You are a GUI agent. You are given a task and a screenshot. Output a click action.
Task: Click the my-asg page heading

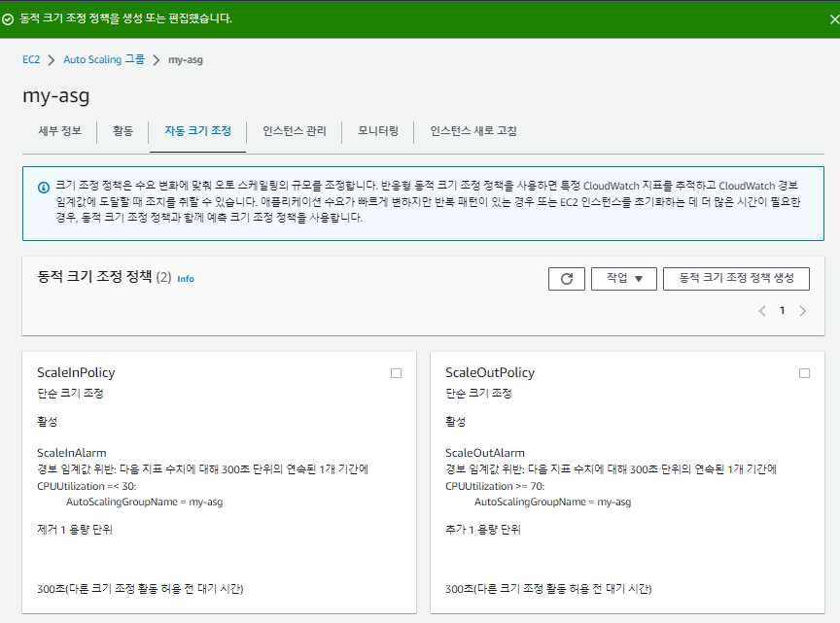[56, 96]
